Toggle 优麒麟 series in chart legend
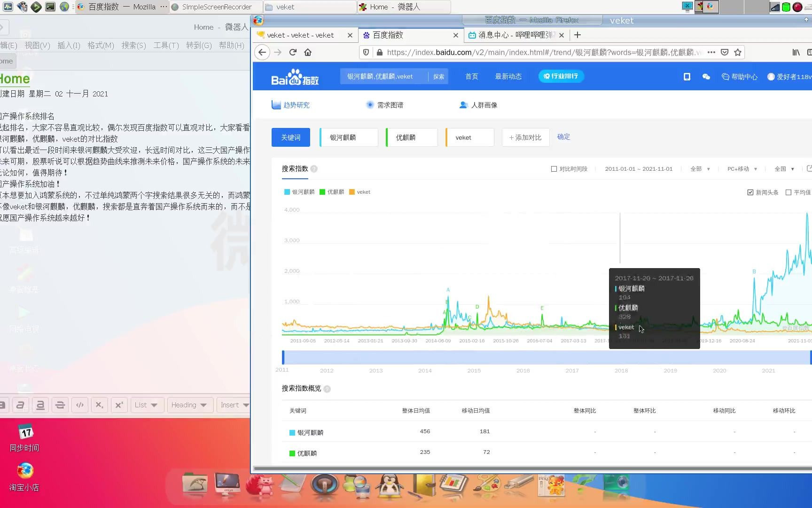 (x=332, y=192)
